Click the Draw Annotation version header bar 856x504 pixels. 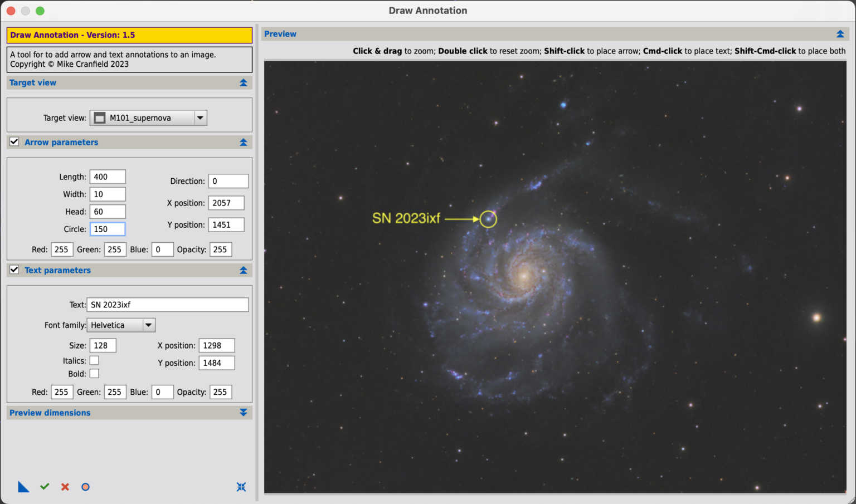[x=129, y=35]
